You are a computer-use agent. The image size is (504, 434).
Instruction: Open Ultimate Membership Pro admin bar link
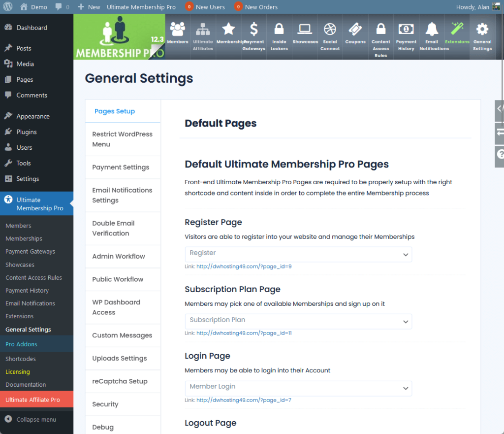point(141,7)
